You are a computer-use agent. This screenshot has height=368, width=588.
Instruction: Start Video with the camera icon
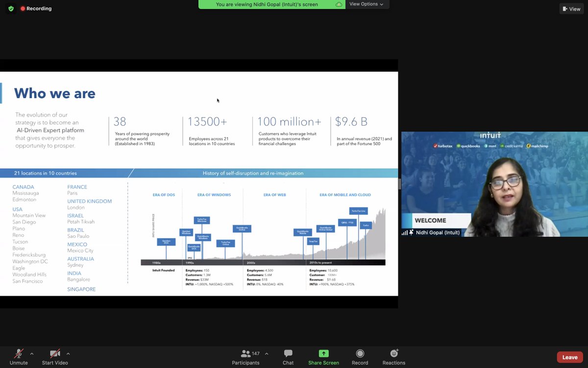pyautogui.click(x=55, y=357)
